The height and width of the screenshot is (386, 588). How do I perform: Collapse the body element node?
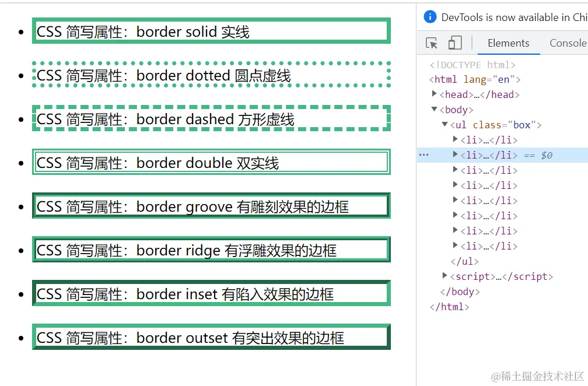point(434,109)
